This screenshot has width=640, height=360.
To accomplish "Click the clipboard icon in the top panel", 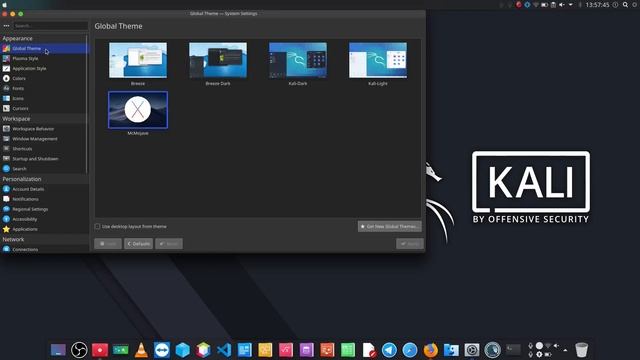I will click(x=553, y=5).
